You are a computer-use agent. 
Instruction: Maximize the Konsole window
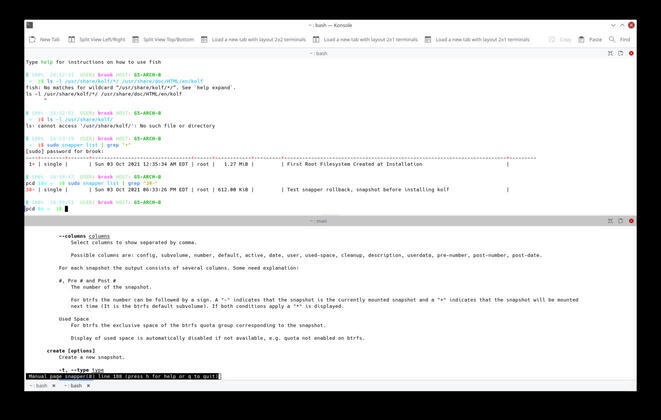tap(622, 25)
